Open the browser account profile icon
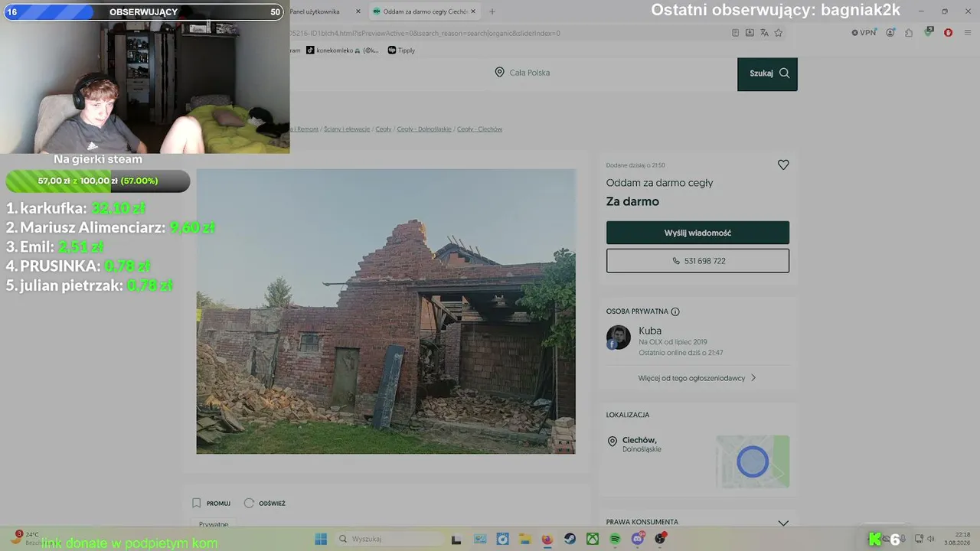 point(890,33)
